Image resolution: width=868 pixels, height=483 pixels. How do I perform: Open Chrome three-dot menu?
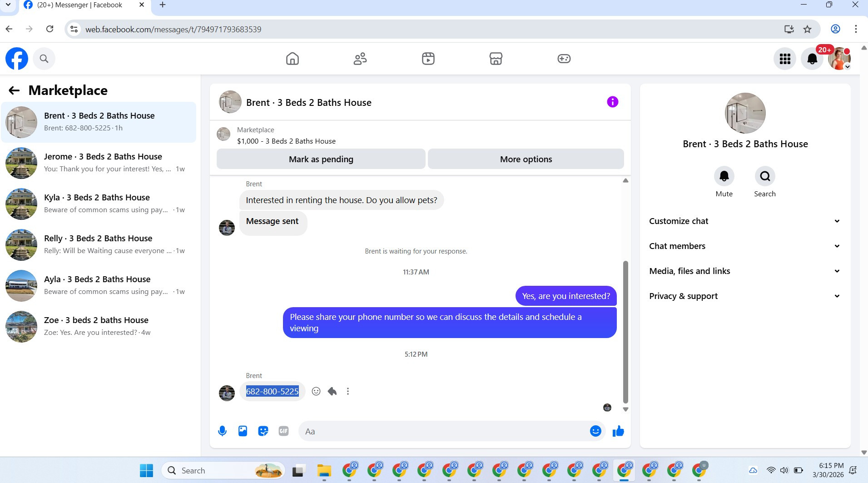(856, 30)
